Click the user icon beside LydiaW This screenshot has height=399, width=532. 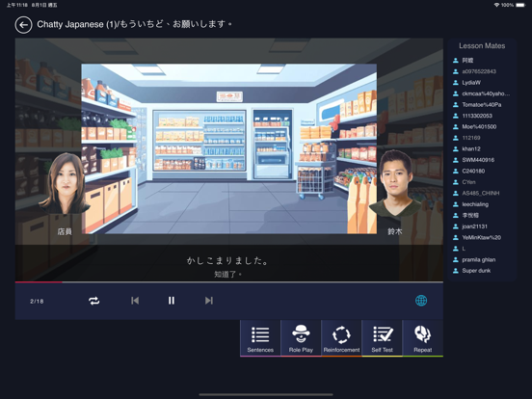[x=456, y=83]
